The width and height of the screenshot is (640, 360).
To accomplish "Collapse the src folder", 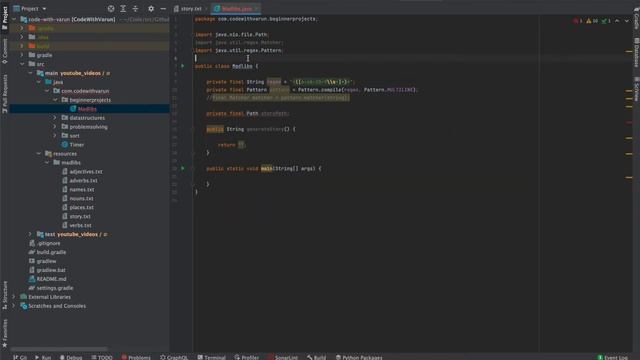I will [22, 64].
